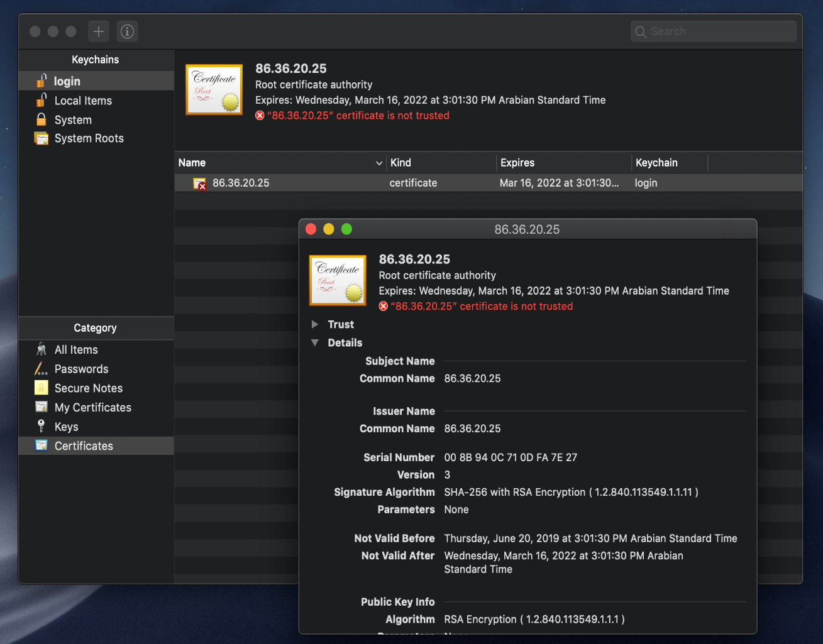Click the Subject Name common name value
This screenshot has width=823, height=644.
tap(473, 378)
